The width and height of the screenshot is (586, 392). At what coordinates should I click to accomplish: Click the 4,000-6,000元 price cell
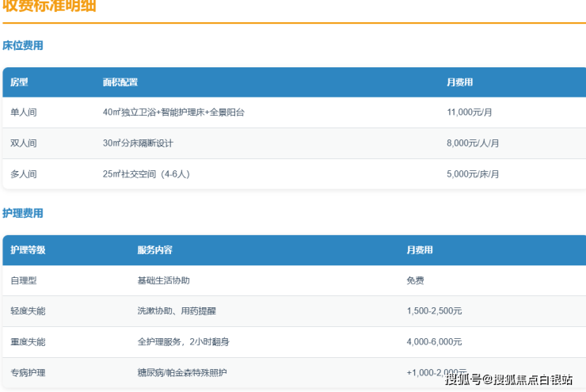pyautogui.click(x=434, y=341)
